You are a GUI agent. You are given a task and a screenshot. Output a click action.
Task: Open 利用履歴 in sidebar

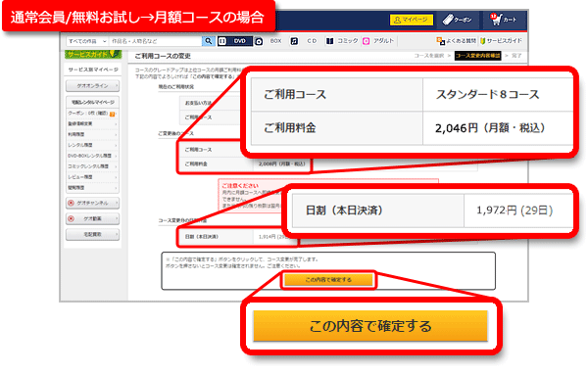[93, 134]
